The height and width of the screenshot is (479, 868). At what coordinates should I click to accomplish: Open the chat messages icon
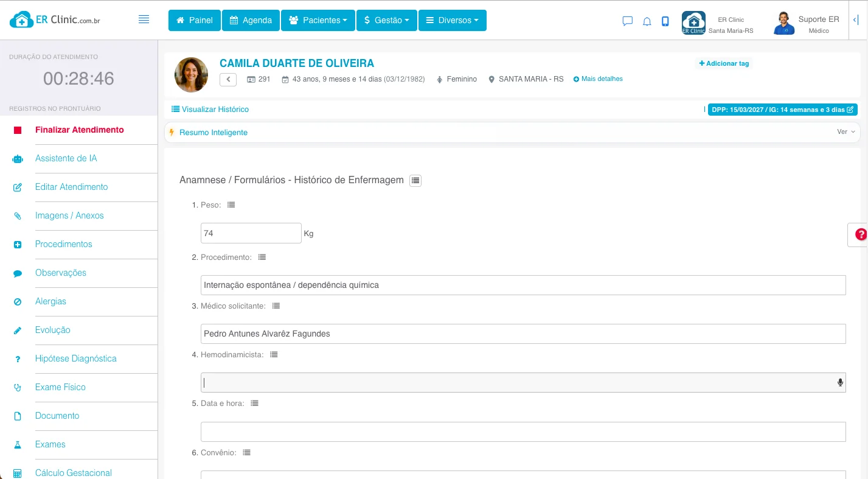coord(628,21)
